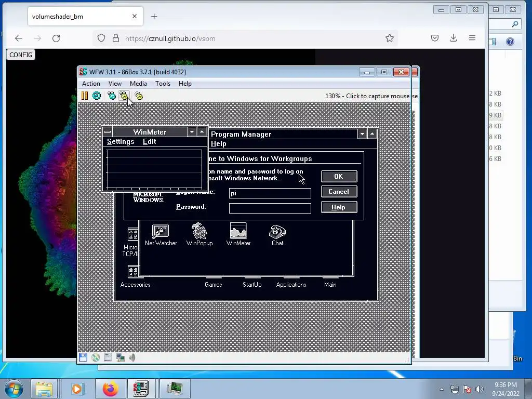
Task: Open the 86Box Help menu
Action: coord(185,84)
